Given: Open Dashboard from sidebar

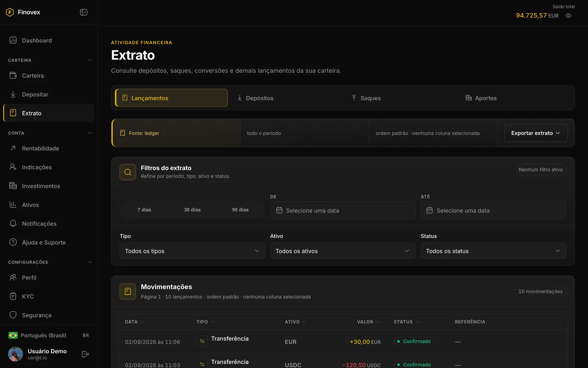Looking at the screenshot, I should click(49, 40).
